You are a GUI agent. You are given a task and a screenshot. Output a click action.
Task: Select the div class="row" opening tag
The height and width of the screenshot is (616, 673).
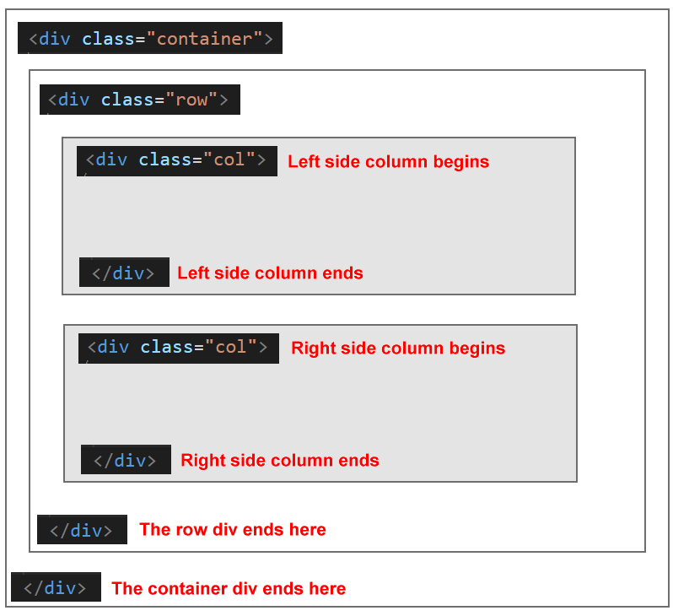tap(139, 100)
